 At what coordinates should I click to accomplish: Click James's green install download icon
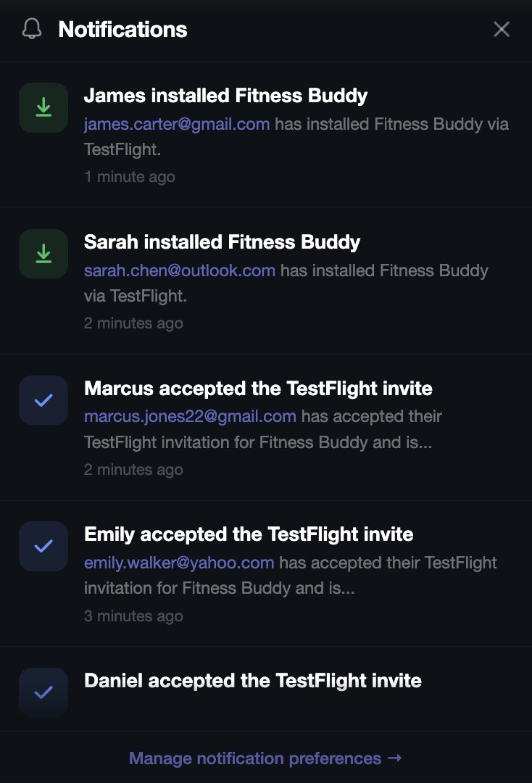click(x=43, y=107)
